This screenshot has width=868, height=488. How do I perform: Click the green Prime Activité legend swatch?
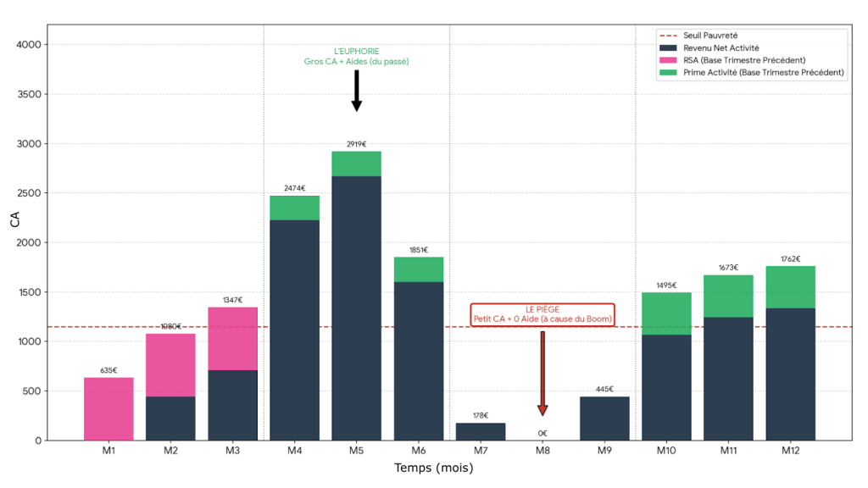click(668, 73)
